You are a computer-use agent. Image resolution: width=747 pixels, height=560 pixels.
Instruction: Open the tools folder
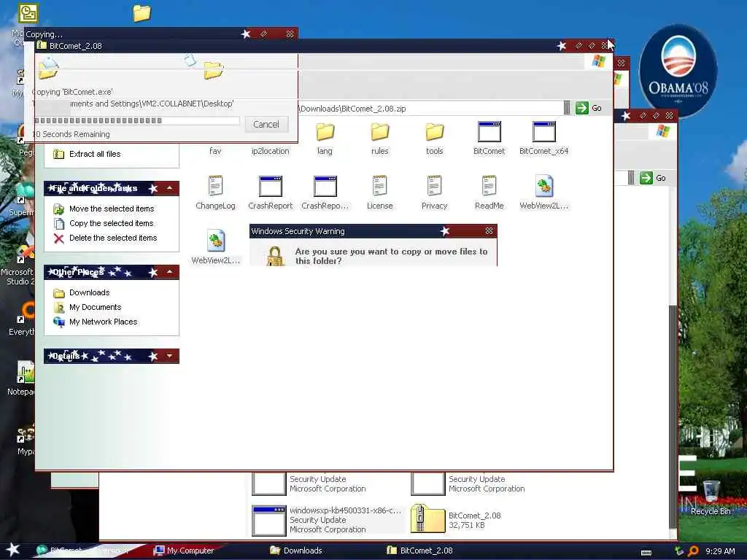click(x=435, y=138)
